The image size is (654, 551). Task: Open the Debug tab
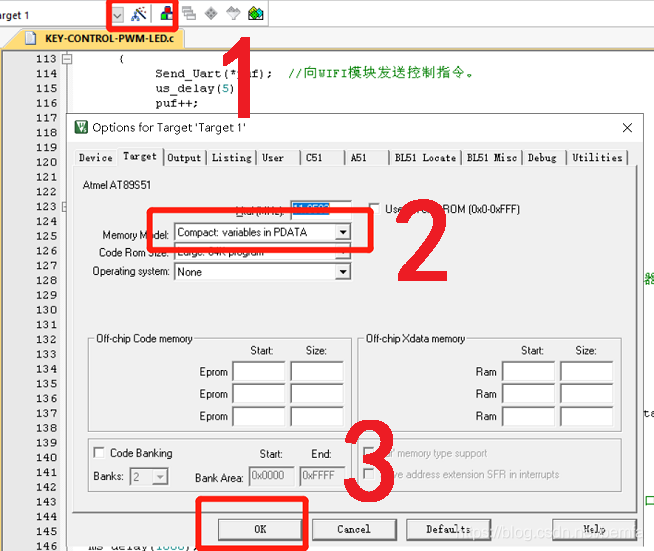tap(542, 158)
